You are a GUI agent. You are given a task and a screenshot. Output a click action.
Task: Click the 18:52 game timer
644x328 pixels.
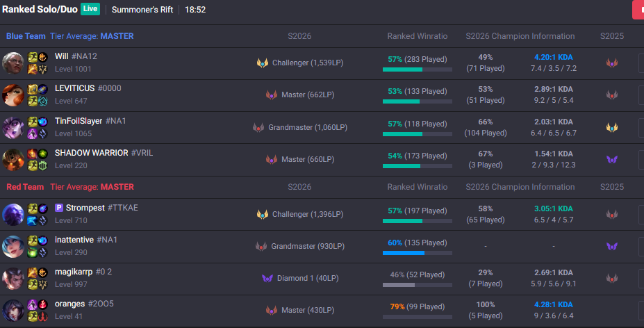[195, 10]
